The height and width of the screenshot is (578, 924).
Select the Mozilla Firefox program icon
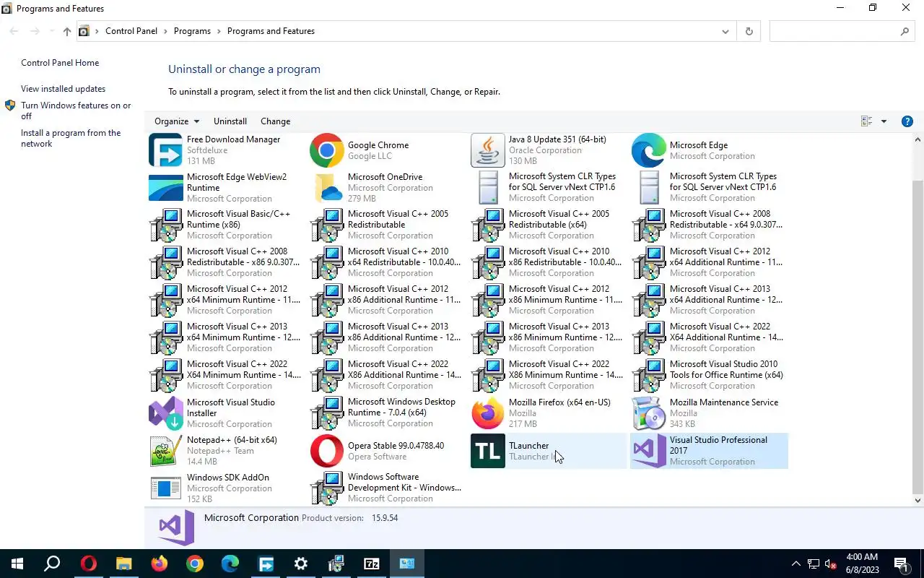click(x=487, y=413)
